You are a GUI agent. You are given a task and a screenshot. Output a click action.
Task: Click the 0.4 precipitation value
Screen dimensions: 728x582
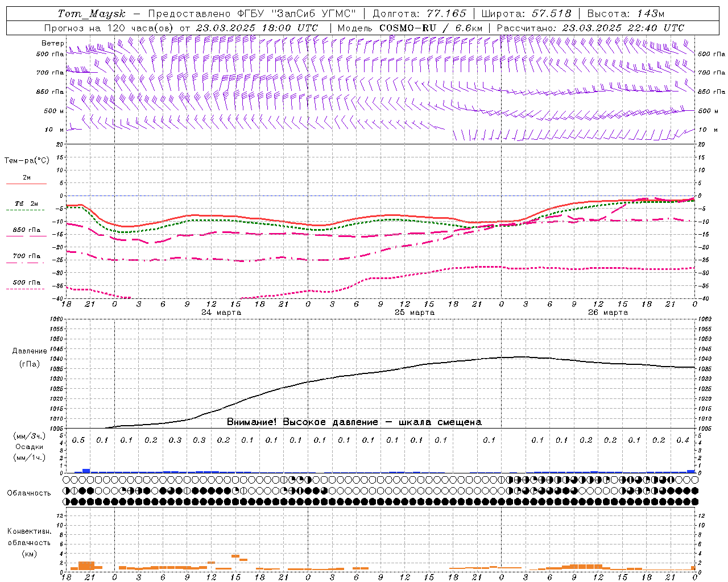[x=682, y=440]
